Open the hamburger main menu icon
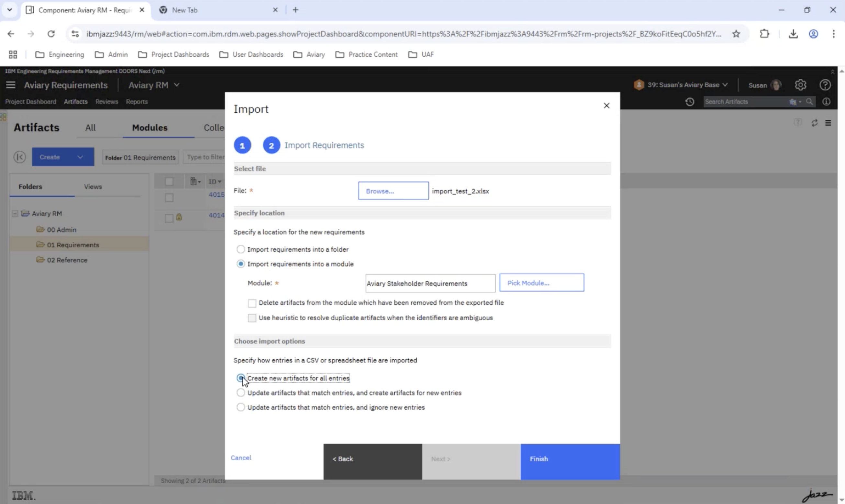 11,85
